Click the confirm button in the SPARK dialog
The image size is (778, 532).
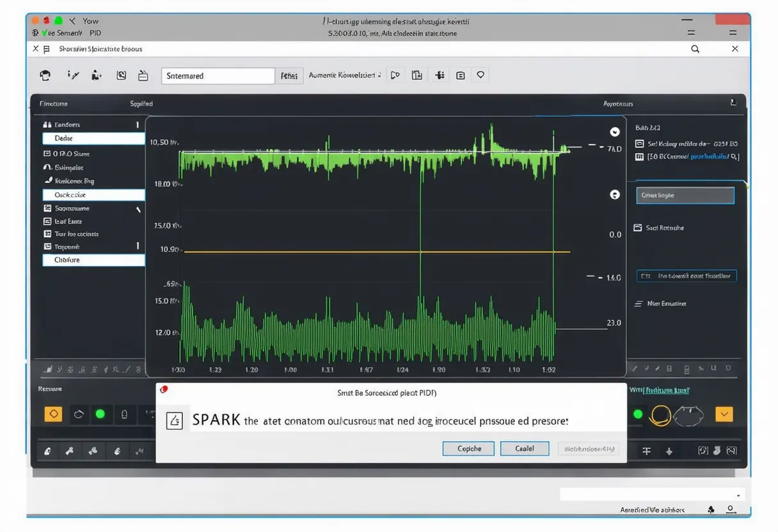click(468, 448)
